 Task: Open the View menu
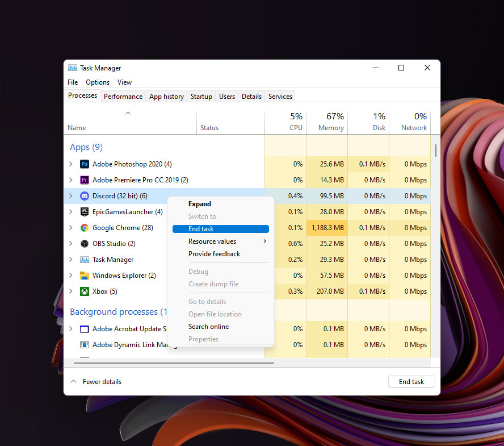coord(124,82)
